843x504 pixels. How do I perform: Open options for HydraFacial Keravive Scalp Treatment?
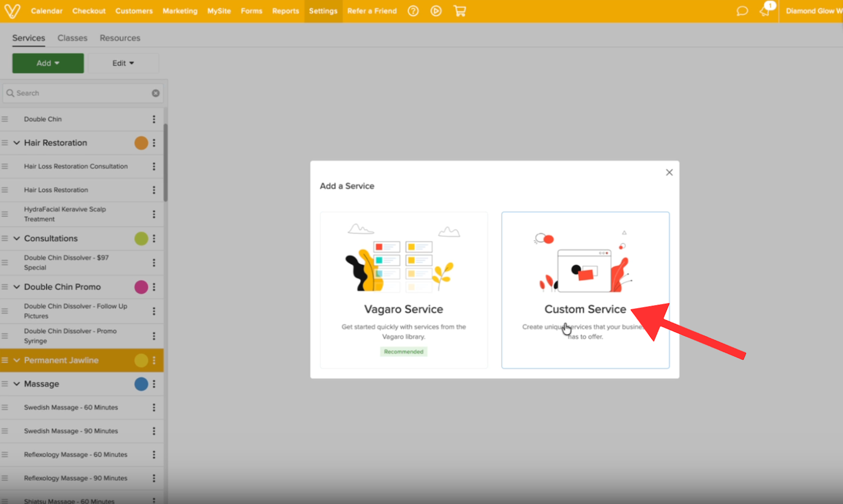pyautogui.click(x=154, y=214)
